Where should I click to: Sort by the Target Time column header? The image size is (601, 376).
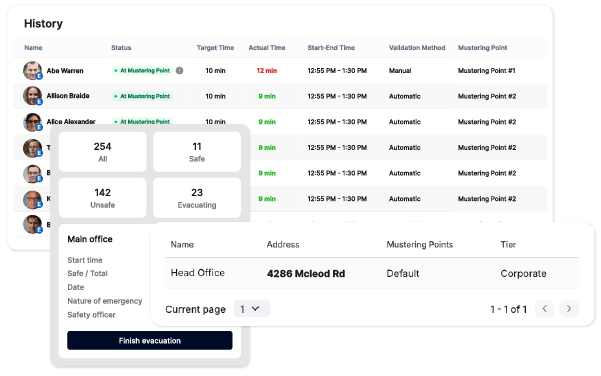click(215, 48)
